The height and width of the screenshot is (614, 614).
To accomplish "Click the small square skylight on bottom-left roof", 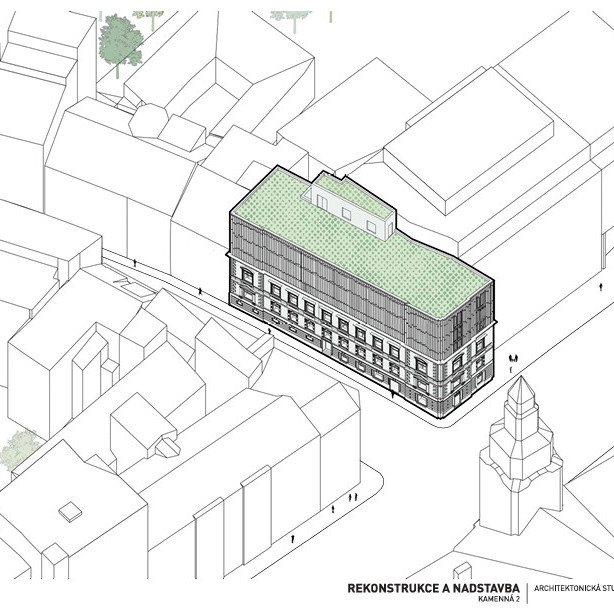I will pos(69,510).
